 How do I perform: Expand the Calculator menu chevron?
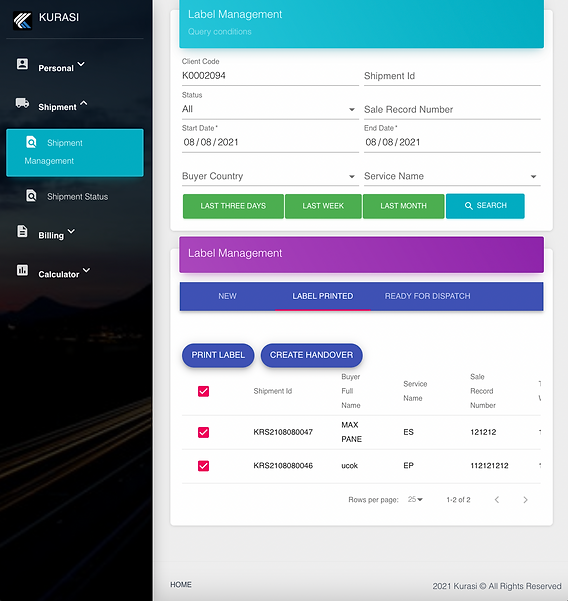[87, 270]
